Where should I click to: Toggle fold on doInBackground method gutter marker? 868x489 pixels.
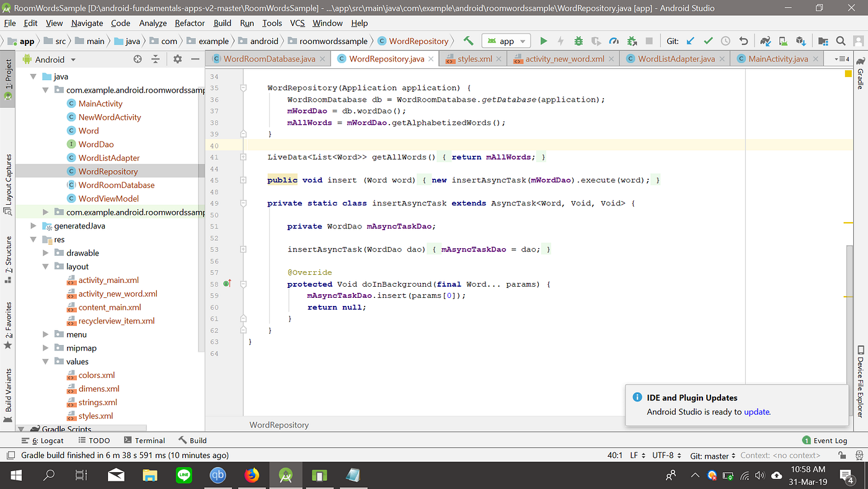(x=244, y=284)
